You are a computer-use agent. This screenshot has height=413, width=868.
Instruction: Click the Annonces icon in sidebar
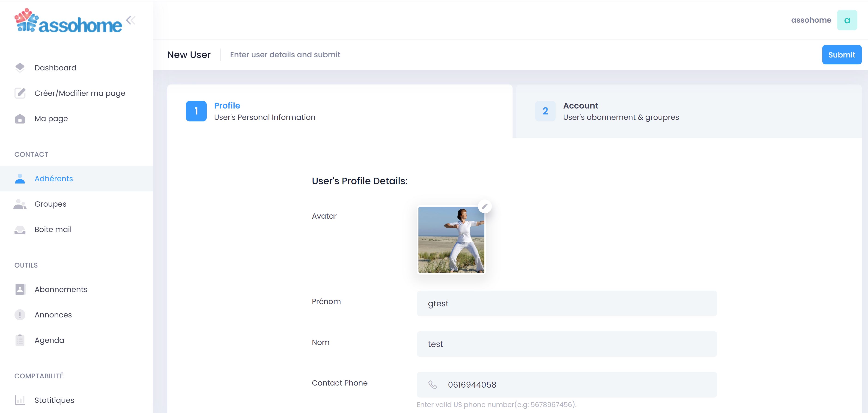coord(20,314)
